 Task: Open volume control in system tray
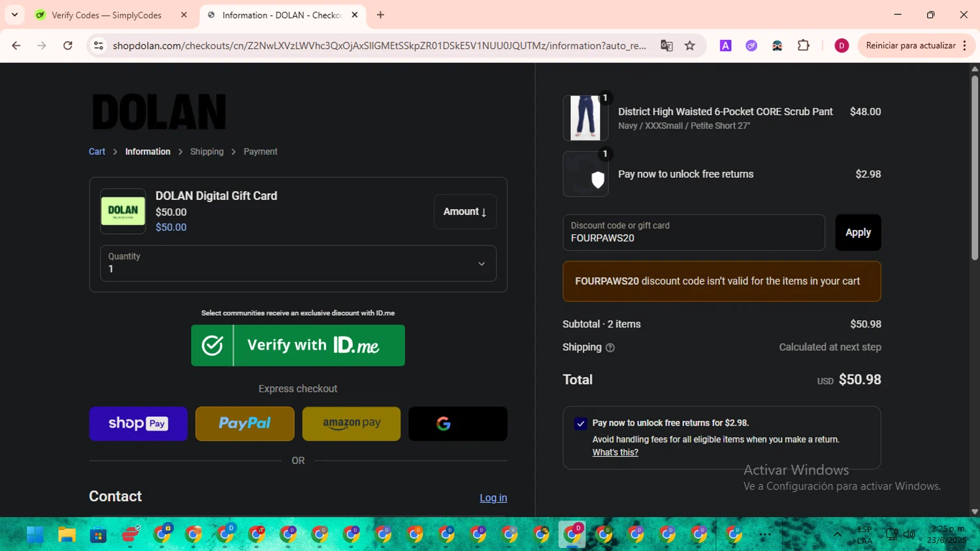[909, 535]
